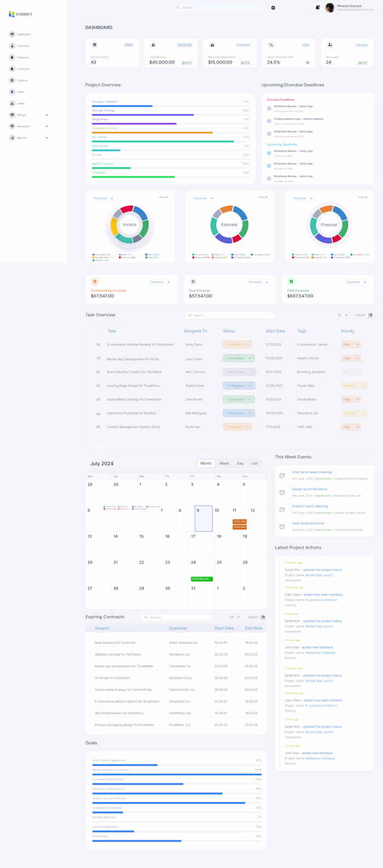Click the Due Invoices icon
Viewport: 383px width, 868px height.
[193, 282]
